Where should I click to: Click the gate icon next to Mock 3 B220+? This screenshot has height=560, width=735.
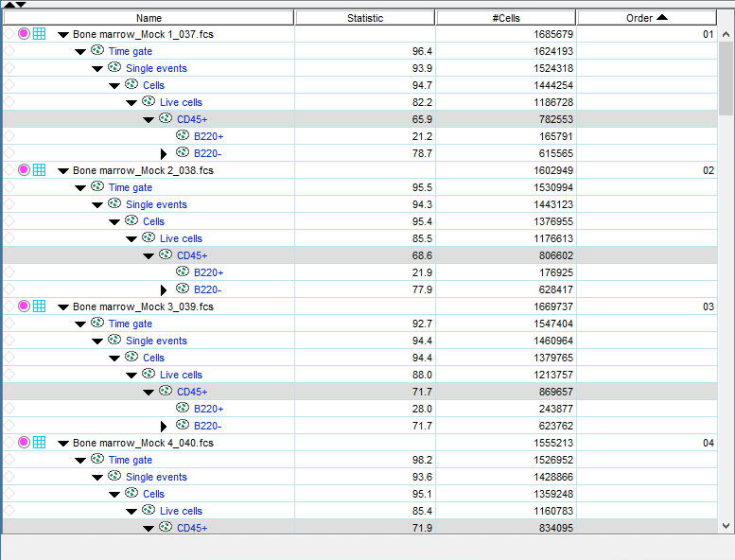point(183,409)
